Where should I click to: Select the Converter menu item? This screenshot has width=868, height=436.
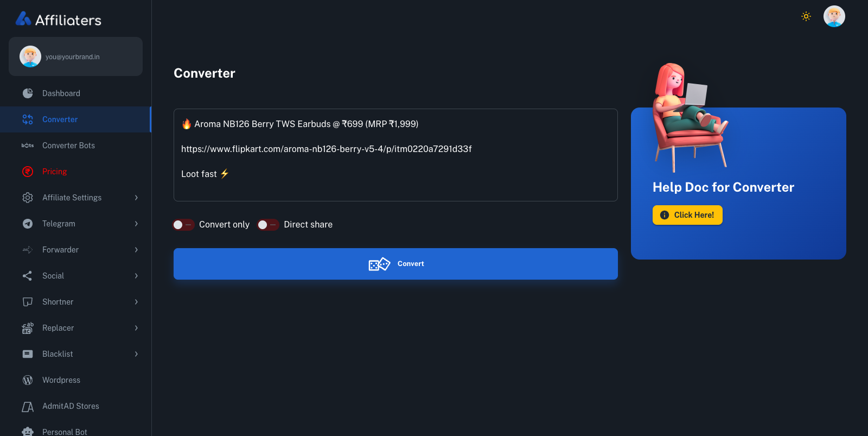[x=75, y=119]
